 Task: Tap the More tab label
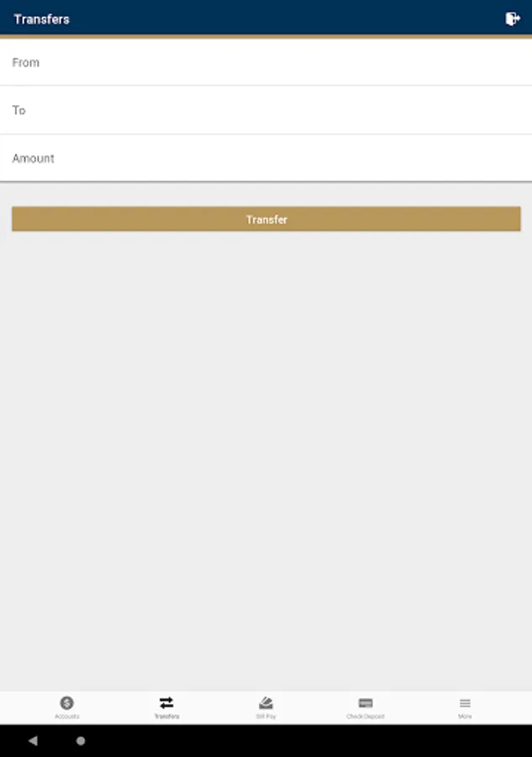465,717
